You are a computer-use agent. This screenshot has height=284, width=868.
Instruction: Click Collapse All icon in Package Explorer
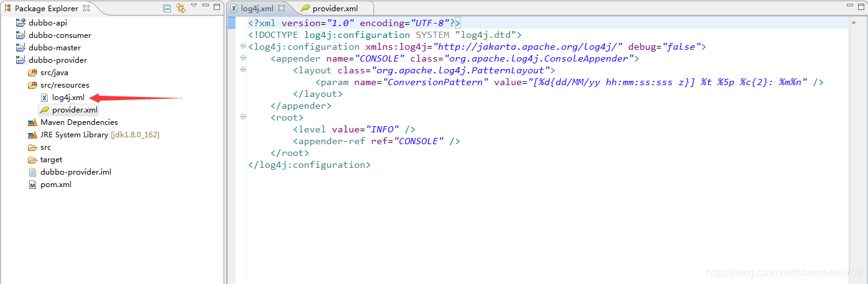pyautogui.click(x=167, y=8)
